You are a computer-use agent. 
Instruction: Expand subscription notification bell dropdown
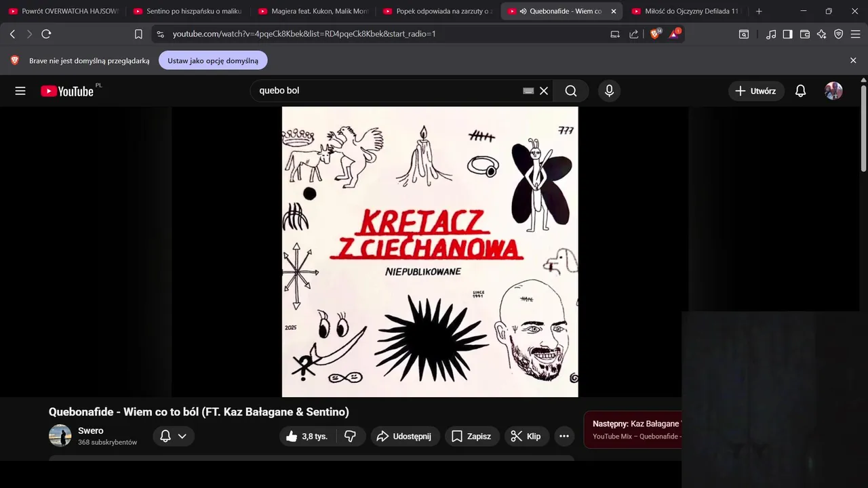click(174, 436)
